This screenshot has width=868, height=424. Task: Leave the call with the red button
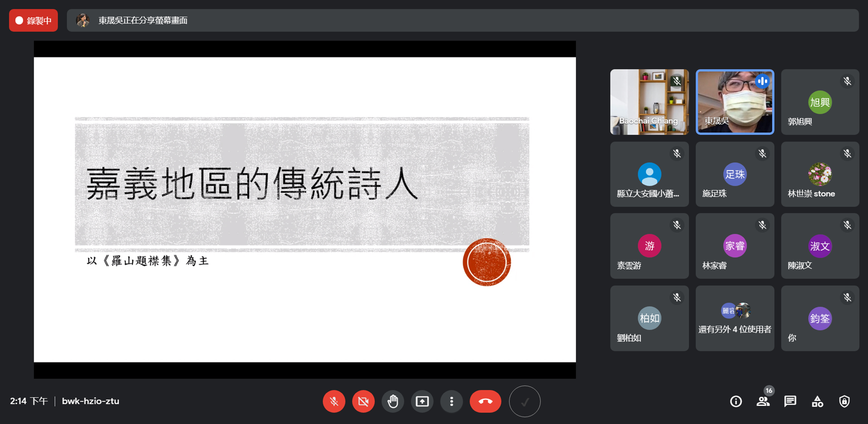tap(485, 401)
